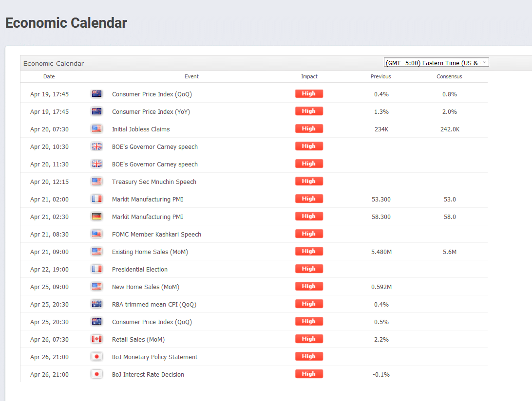
Task: Open the FOMC Member Kashkari Speech event
Action: point(156,234)
